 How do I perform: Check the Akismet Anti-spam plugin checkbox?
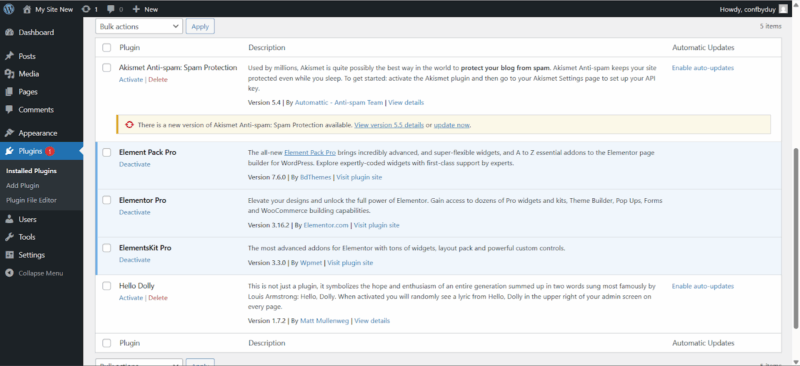point(107,67)
